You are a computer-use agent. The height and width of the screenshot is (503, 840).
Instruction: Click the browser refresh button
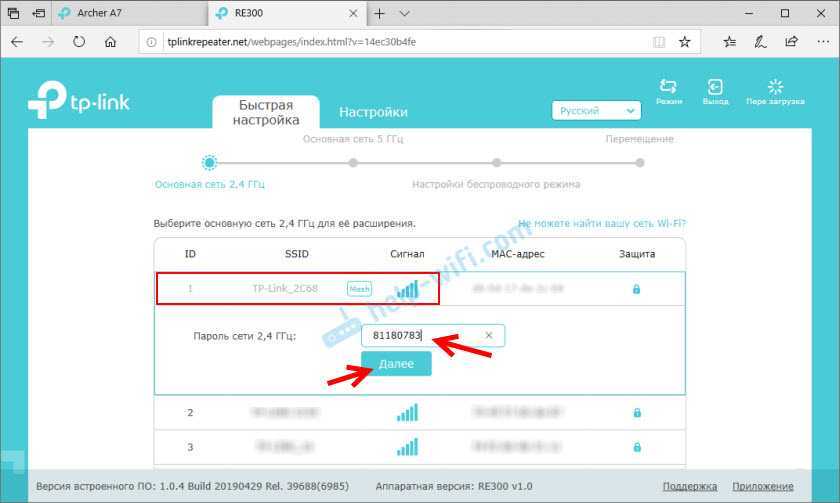(79, 42)
